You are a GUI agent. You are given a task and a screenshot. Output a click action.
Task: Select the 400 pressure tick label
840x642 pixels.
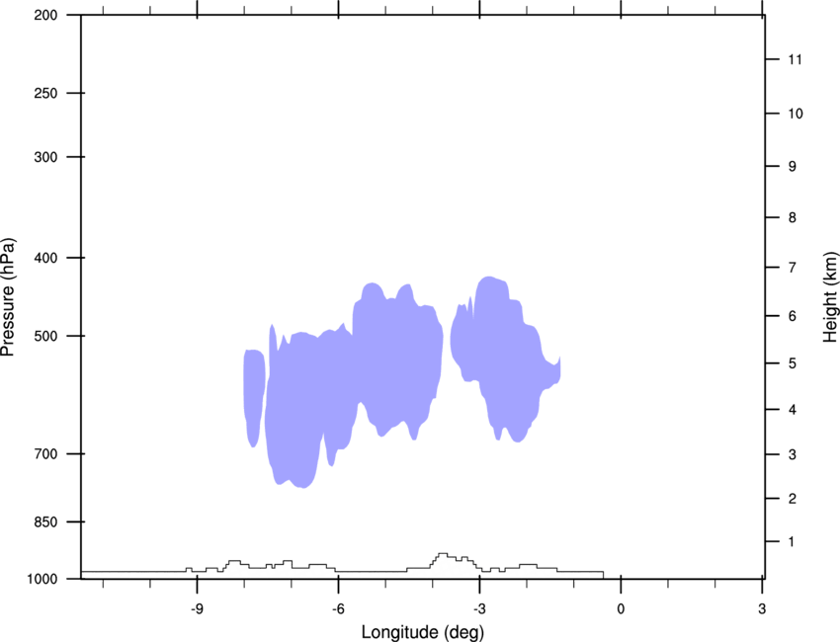point(45,258)
